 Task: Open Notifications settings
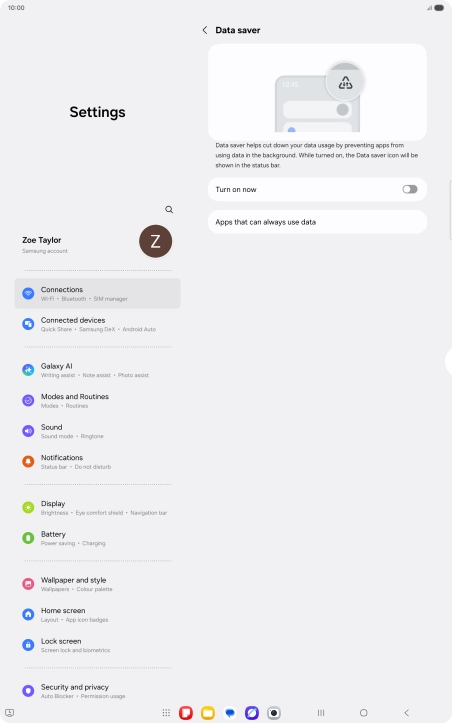(97, 462)
